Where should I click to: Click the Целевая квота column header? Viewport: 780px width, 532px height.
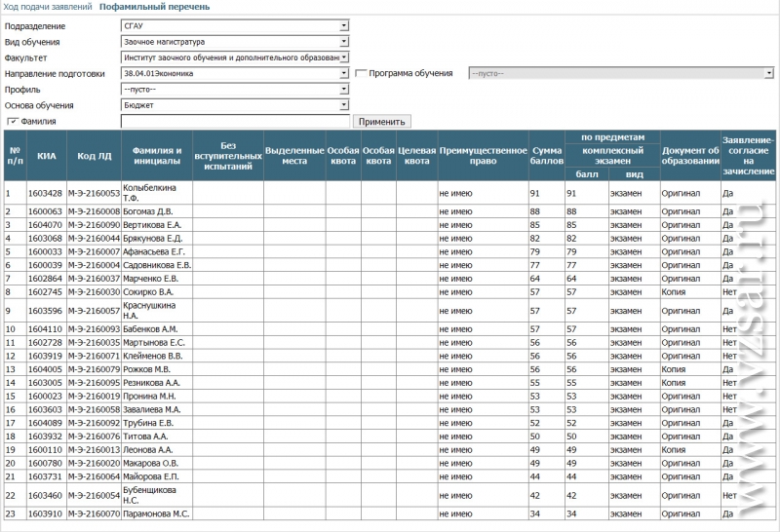pos(417,156)
